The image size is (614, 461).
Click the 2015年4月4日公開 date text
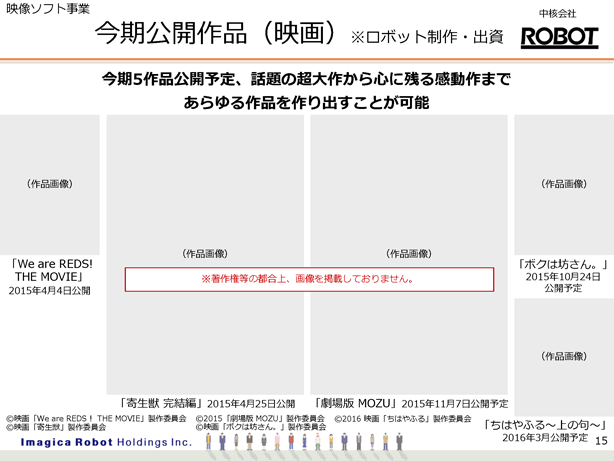click(50, 291)
